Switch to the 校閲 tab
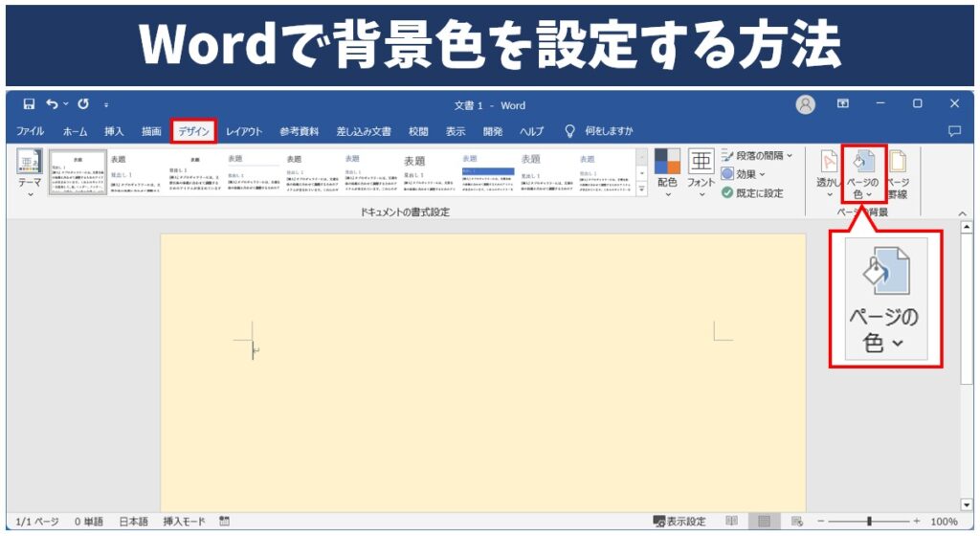Viewport: 980px width, 536px height. pos(418,131)
